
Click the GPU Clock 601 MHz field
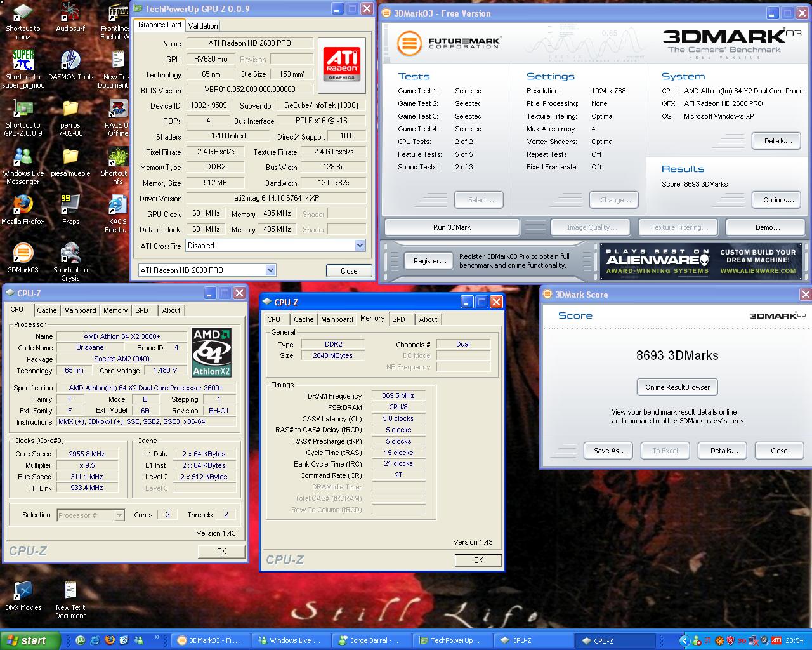pos(206,214)
